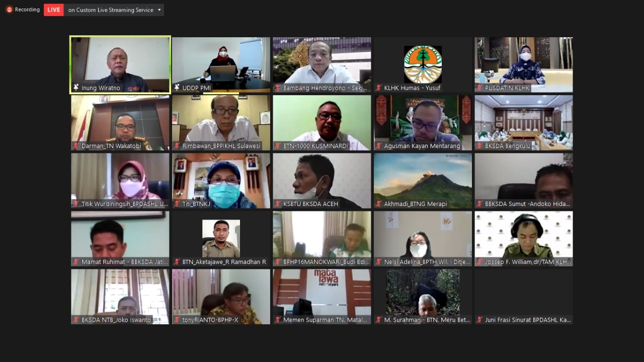Click the red LIVE badge
The height and width of the screenshot is (362, 644).
54,10
